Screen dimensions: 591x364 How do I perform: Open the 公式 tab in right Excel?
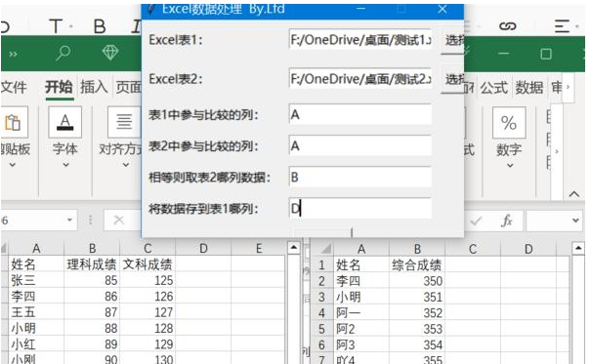[x=493, y=88]
